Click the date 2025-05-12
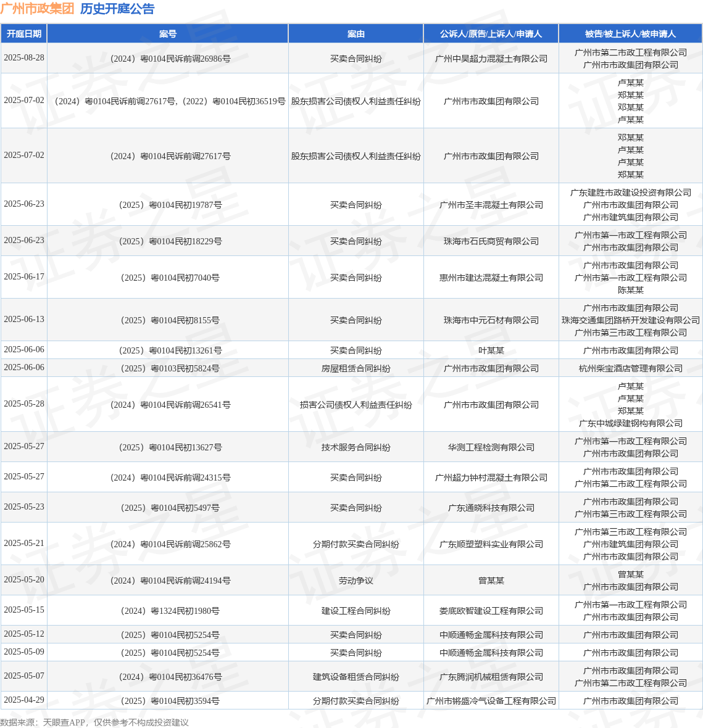This screenshot has width=703, height=728. click(x=24, y=634)
